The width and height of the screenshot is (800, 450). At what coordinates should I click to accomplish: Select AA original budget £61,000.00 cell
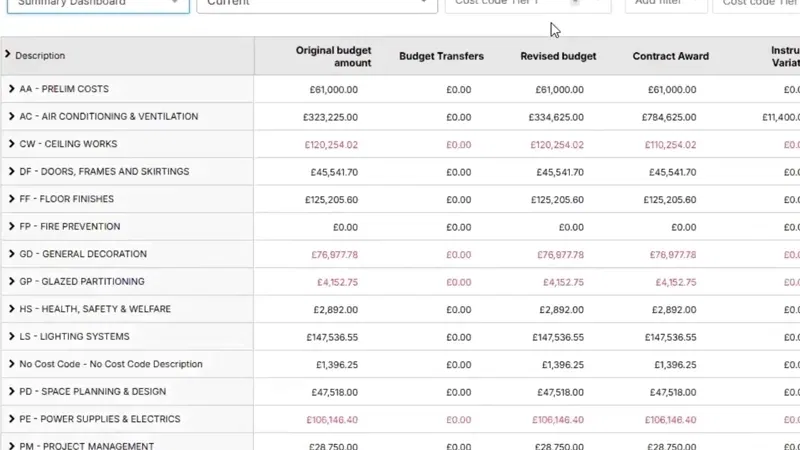click(x=334, y=90)
